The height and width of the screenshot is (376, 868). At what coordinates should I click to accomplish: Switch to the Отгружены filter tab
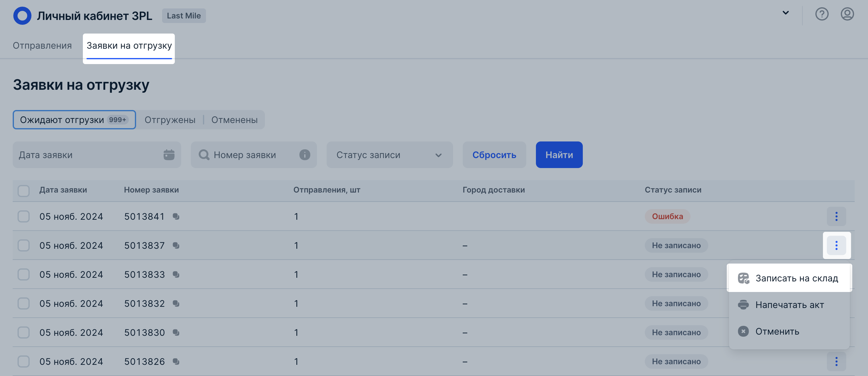coord(170,120)
